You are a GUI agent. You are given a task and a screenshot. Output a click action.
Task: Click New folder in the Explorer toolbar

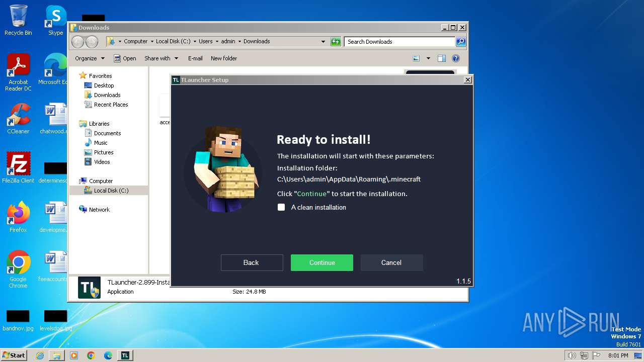pyautogui.click(x=224, y=58)
